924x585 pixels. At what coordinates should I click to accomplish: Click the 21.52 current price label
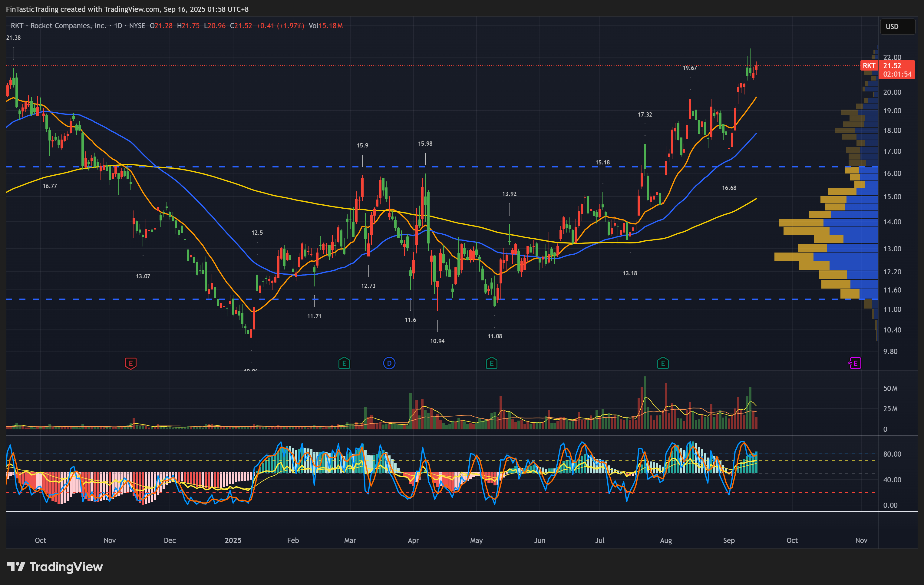point(892,66)
